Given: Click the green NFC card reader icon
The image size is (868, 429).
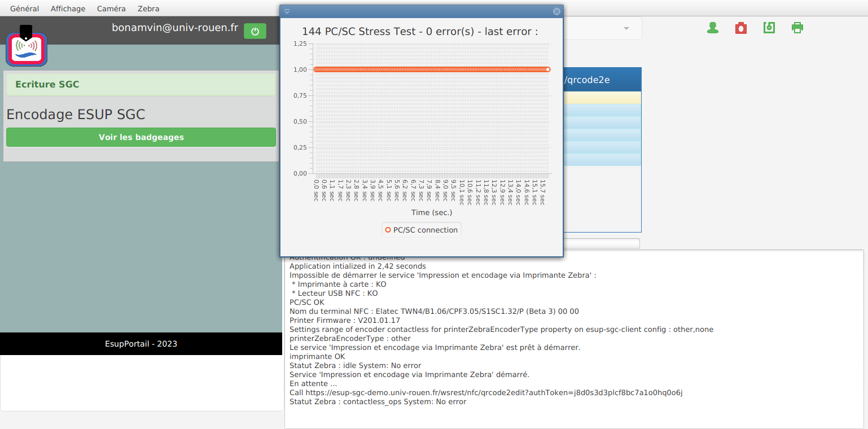Looking at the screenshot, I should (769, 28).
